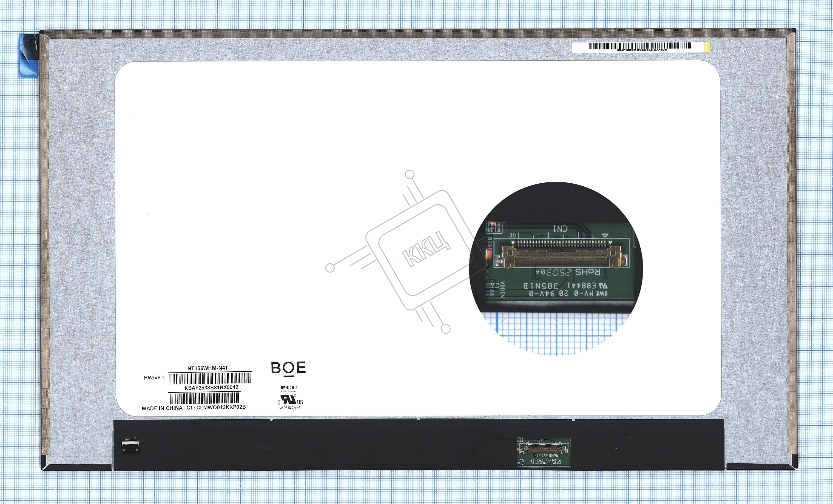Click serial number KBAF2538B31NX0042
This screenshot has height=504, width=833.
(x=211, y=387)
